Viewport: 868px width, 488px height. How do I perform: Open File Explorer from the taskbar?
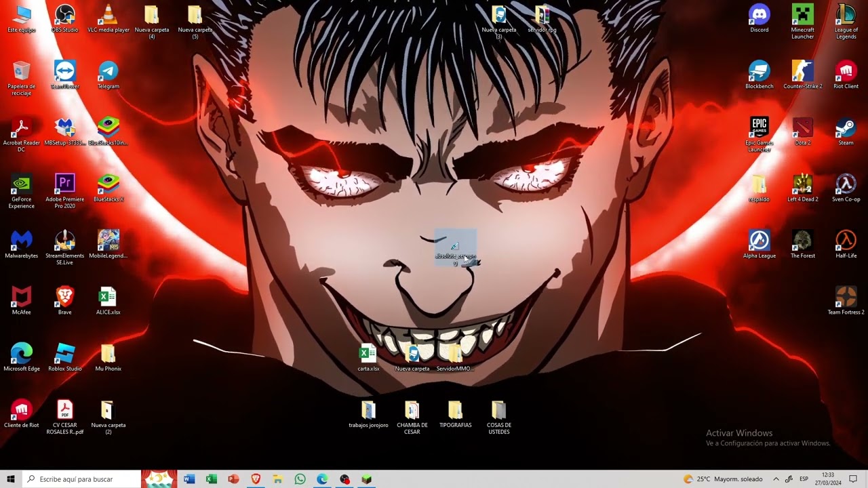point(278,479)
